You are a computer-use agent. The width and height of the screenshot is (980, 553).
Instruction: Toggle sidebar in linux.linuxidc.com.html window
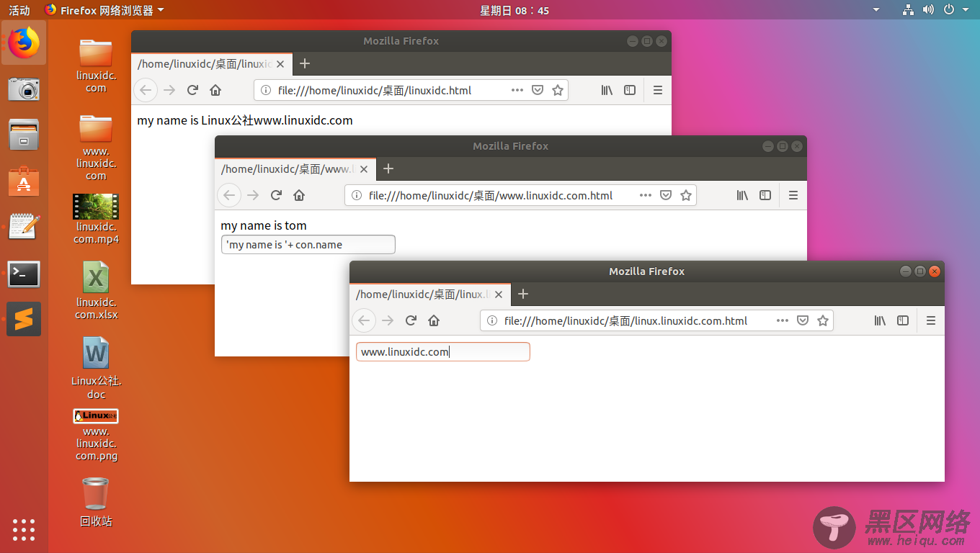[x=903, y=320]
